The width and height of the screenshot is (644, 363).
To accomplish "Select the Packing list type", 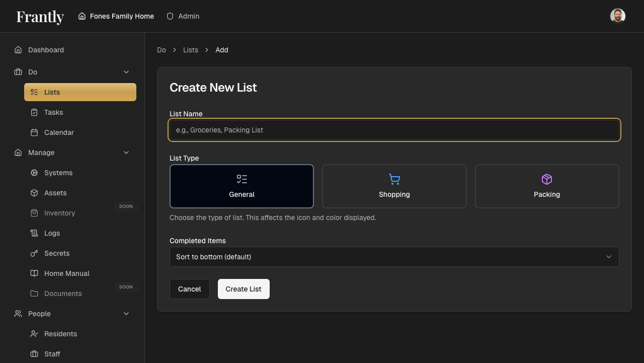I will pyautogui.click(x=546, y=186).
